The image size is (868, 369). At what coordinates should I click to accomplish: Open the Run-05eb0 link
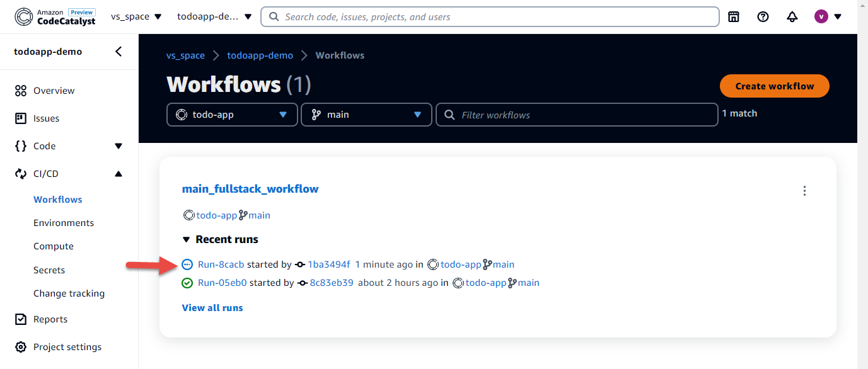point(222,283)
